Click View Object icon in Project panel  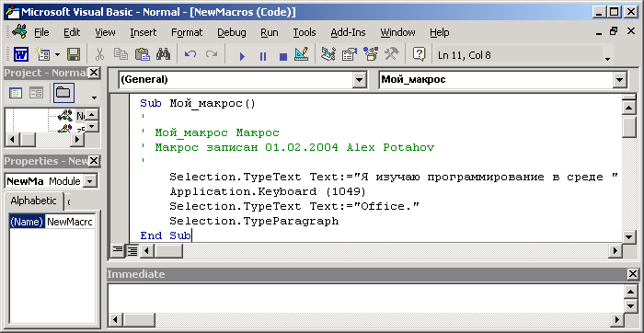point(36,93)
